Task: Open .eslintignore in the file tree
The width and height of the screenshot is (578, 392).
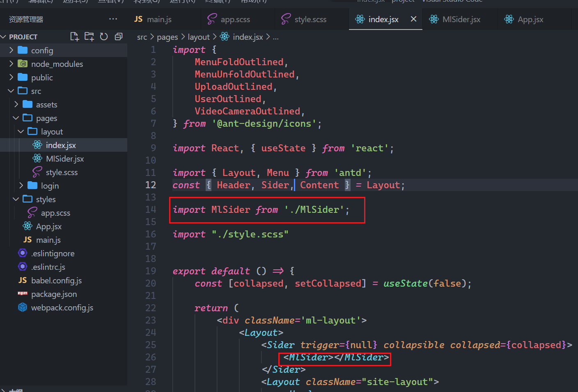Action: coord(53,253)
